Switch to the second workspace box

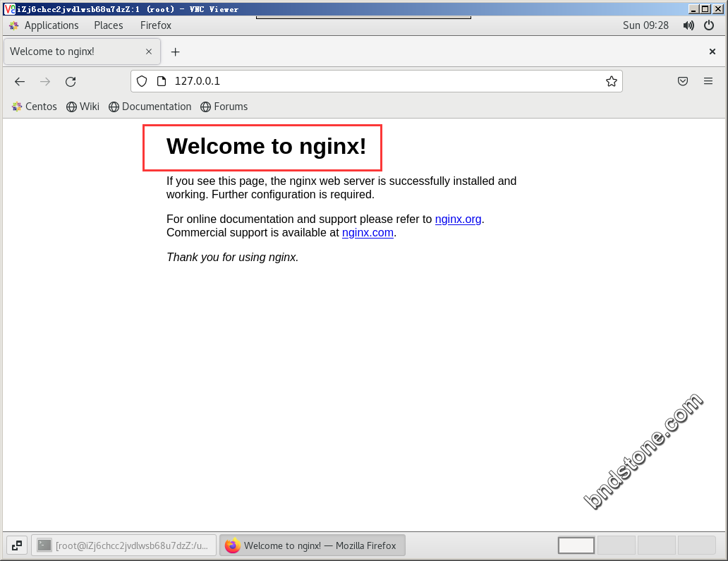617,545
